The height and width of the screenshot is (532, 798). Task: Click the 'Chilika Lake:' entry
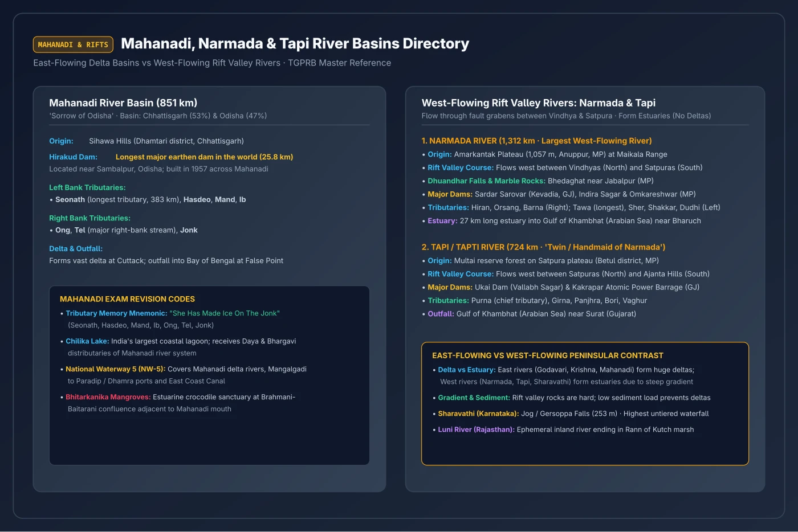[178, 347]
